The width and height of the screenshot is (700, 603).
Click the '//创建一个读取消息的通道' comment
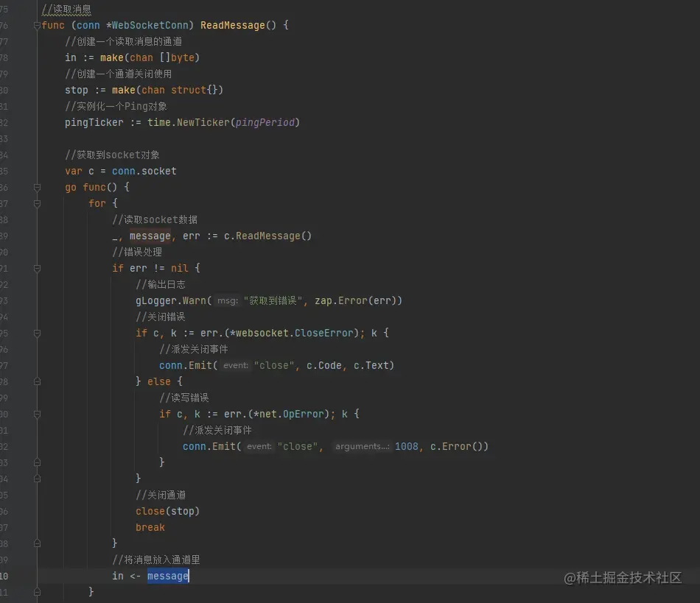(123, 41)
